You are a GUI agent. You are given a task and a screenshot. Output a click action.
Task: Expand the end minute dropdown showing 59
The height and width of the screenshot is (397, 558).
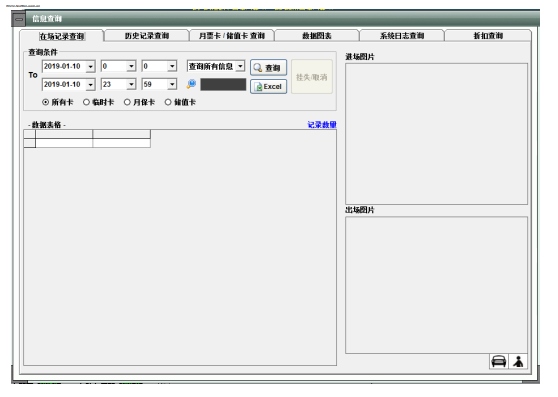pyautogui.click(x=172, y=85)
